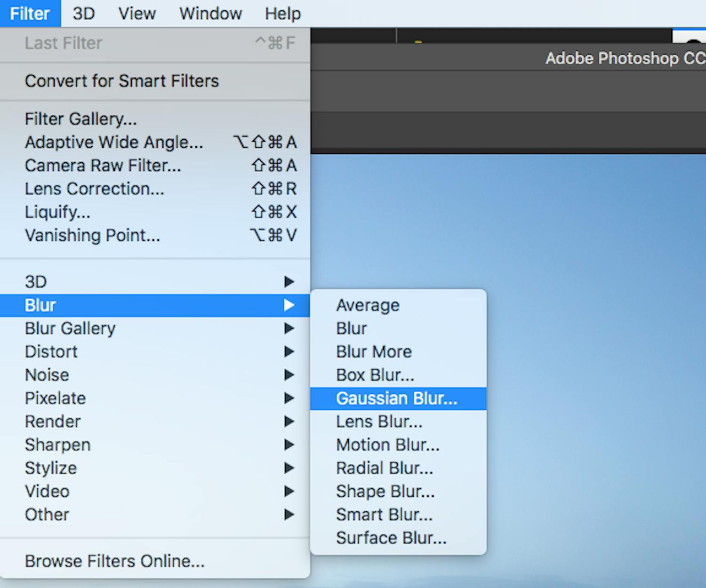Viewport: 706px width, 588px height.
Task: Choose Radial Blur from the submenu
Action: [384, 468]
